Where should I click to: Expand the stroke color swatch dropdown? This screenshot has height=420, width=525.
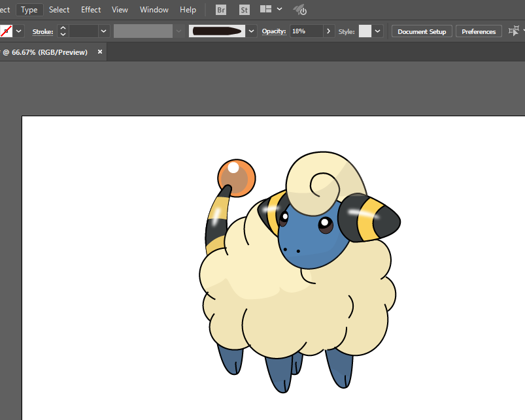19,31
